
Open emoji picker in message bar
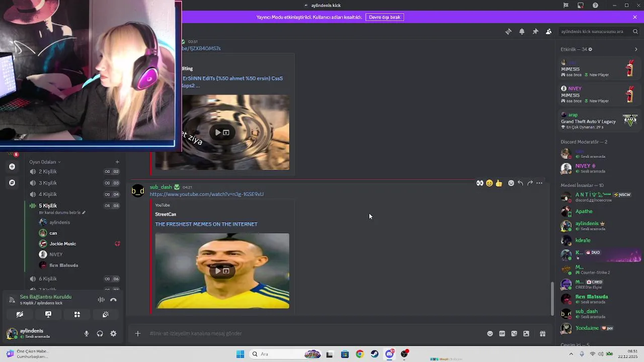tap(490, 333)
